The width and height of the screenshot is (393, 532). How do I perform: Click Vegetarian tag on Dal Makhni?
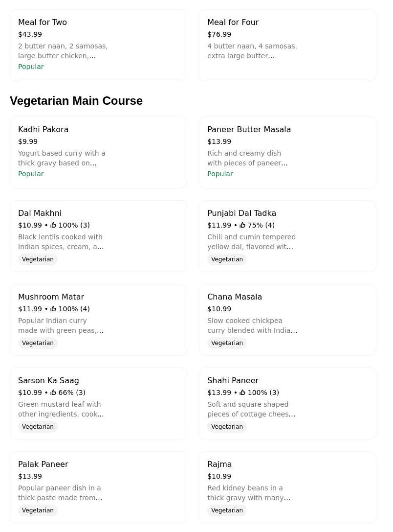38,259
